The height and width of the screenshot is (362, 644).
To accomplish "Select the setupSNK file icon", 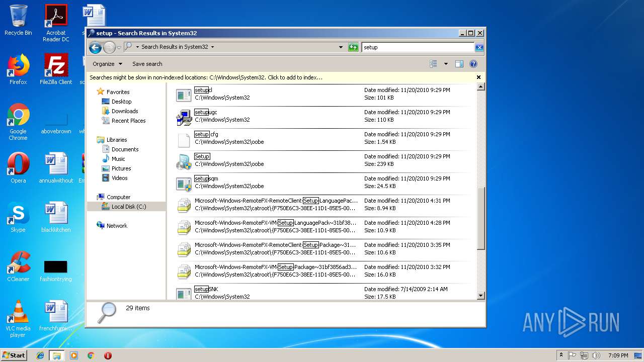I will pos(184,293).
